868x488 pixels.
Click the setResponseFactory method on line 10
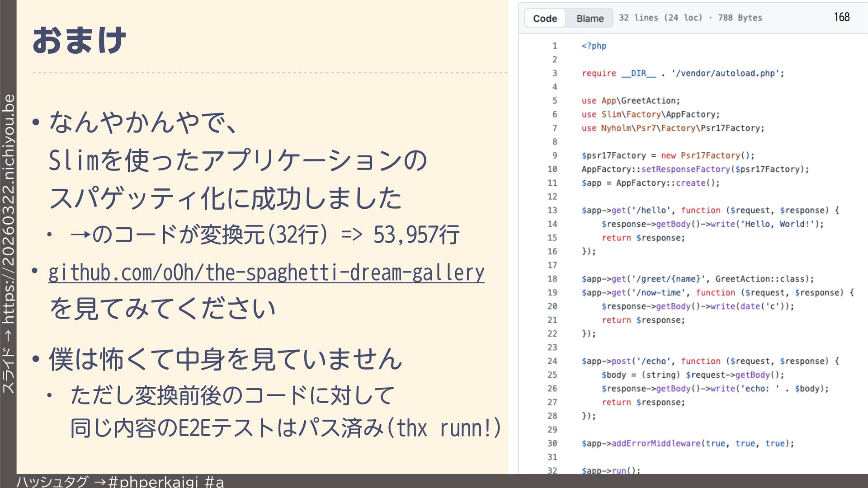coord(685,169)
